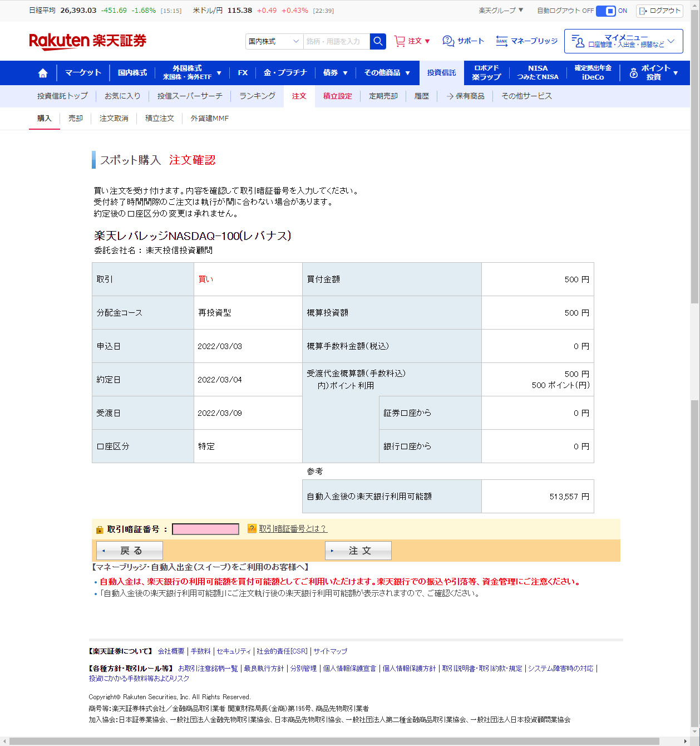Image resolution: width=700 pixels, height=746 pixels.
Task: Open the 積立設定 submenu item
Action: [x=337, y=96]
